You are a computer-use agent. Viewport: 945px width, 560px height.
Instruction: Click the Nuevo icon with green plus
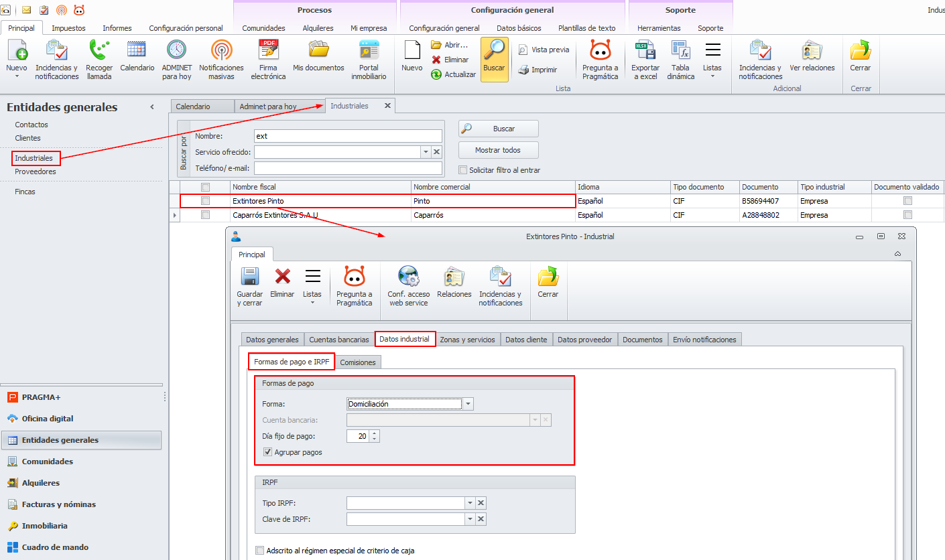click(x=16, y=51)
